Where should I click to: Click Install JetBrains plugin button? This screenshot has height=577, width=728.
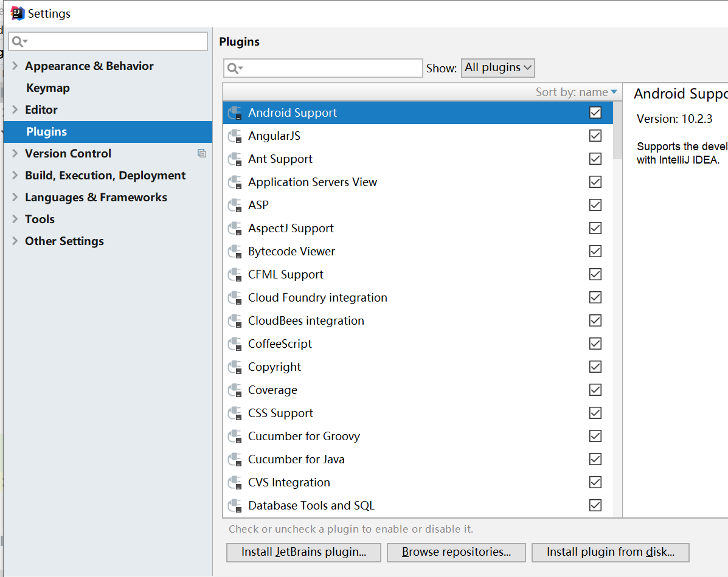(x=303, y=552)
